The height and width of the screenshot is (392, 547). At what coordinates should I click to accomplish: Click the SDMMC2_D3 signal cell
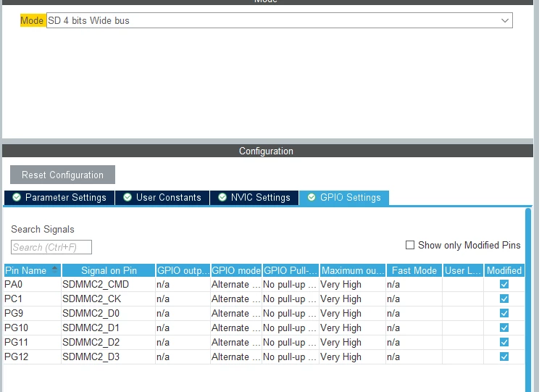click(x=109, y=356)
